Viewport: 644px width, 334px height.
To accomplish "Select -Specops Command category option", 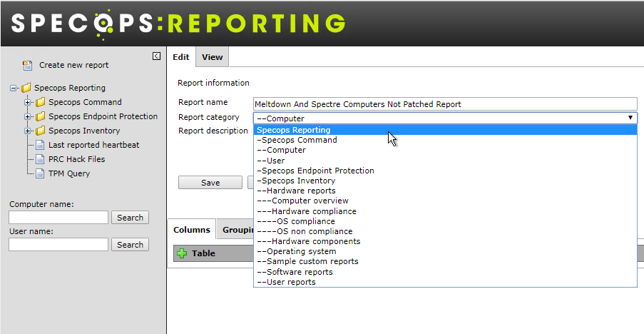I will pos(445,140).
